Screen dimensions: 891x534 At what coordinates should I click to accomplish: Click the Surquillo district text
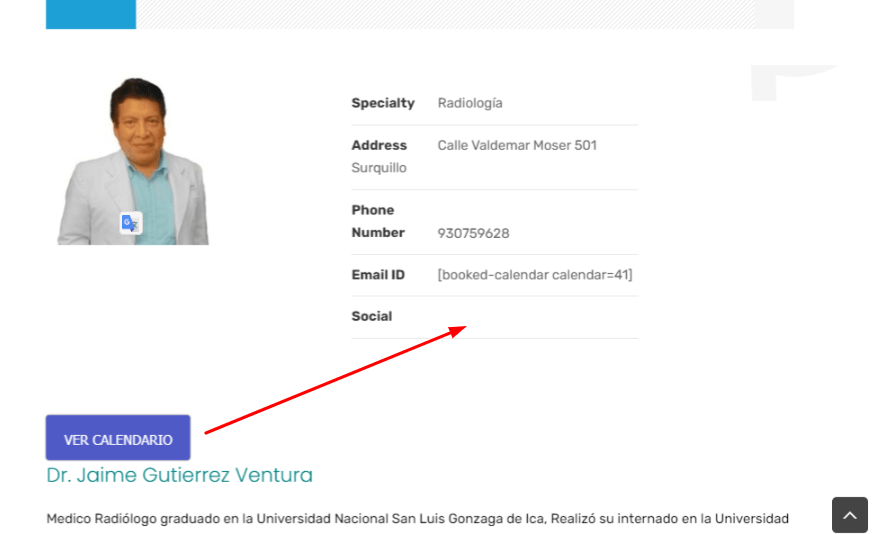pos(379,168)
